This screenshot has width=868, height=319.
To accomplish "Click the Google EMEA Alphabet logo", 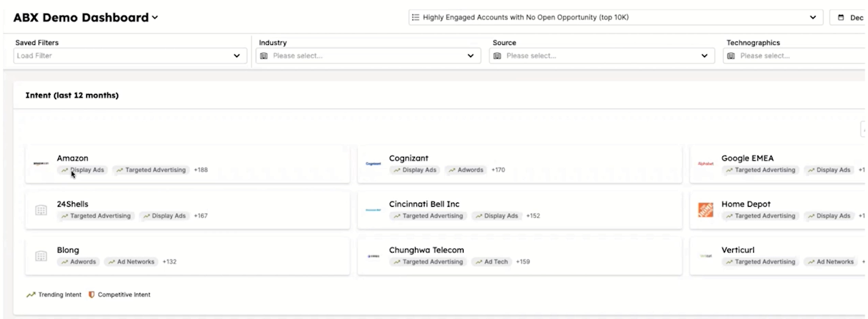I will click(x=705, y=164).
